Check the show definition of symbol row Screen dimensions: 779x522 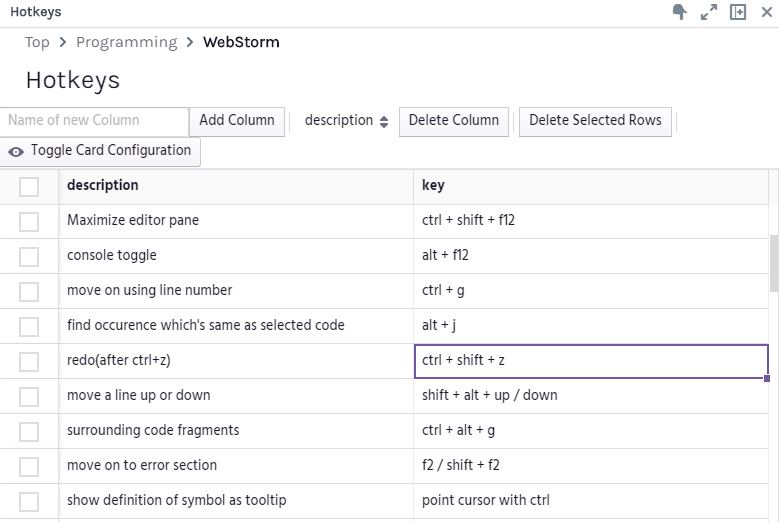[29, 502]
